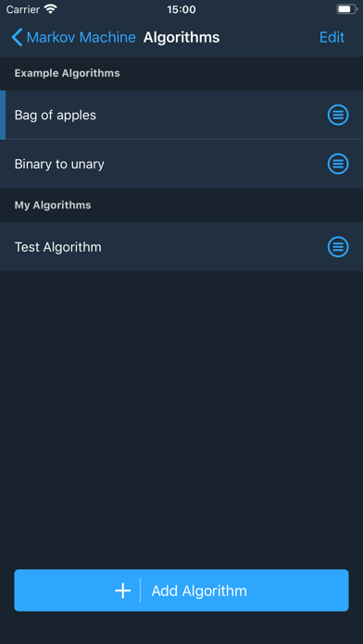The width and height of the screenshot is (363, 644).
Task: Open the Bag of apples details icon
Action: point(338,115)
